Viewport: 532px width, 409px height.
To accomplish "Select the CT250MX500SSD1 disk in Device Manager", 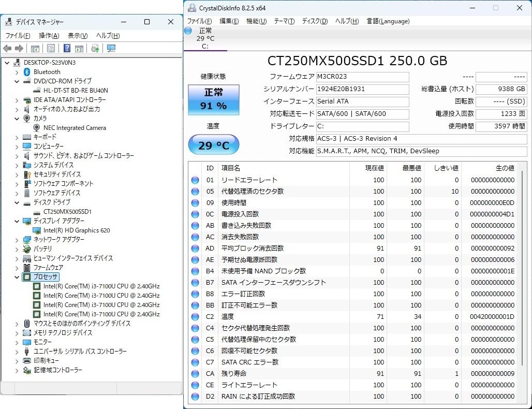I will [67, 212].
